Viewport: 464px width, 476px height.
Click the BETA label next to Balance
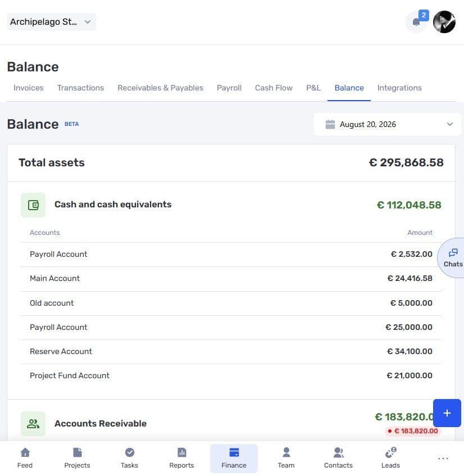pyautogui.click(x=71, y=124)
